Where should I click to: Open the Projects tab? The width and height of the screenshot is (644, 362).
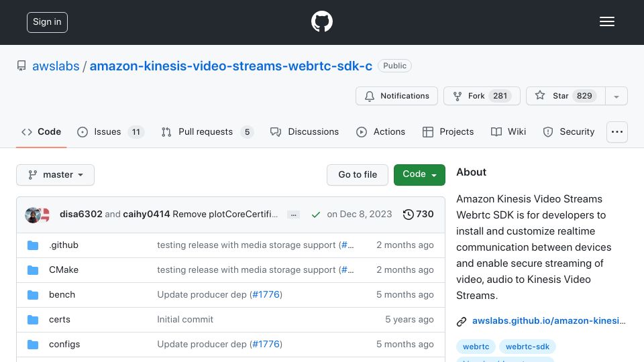pos(448,132)
